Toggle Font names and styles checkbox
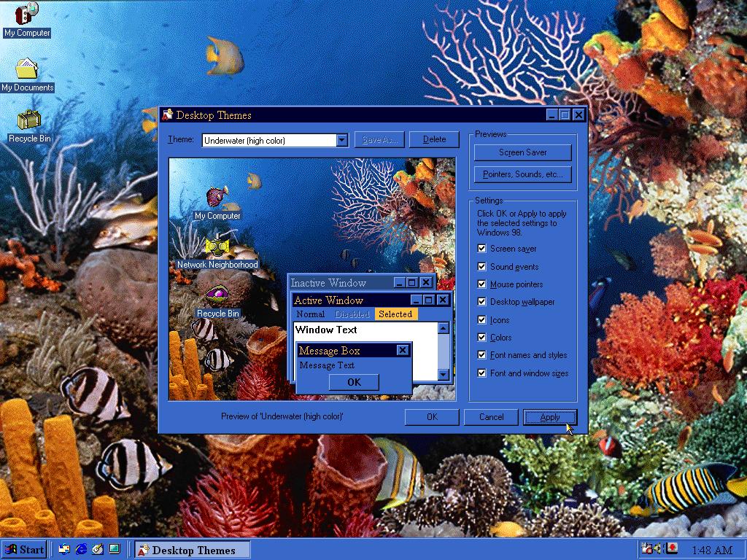Screen dimensions: 747x560 point(481,355)
